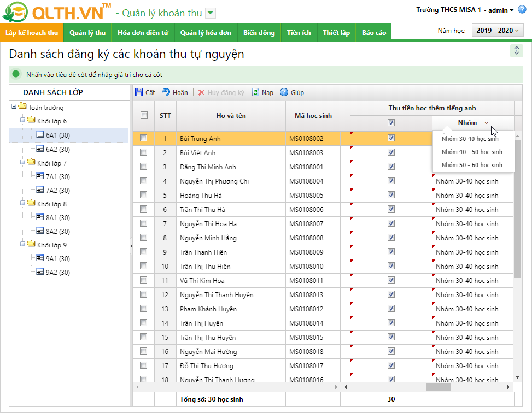The image size is (532, 413).
Task: Check the row checkbox for Bùi Việt Anh
Action: coord(144,153)
